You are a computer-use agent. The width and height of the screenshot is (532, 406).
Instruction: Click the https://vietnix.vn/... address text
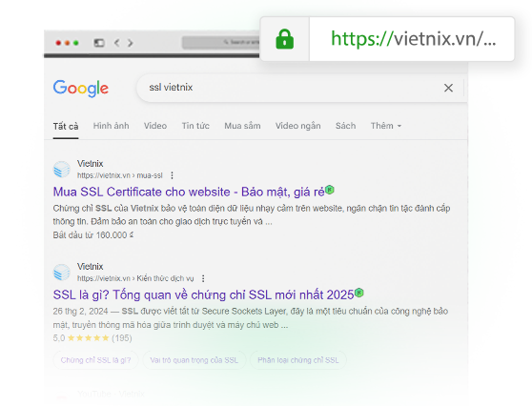point(413,38)
